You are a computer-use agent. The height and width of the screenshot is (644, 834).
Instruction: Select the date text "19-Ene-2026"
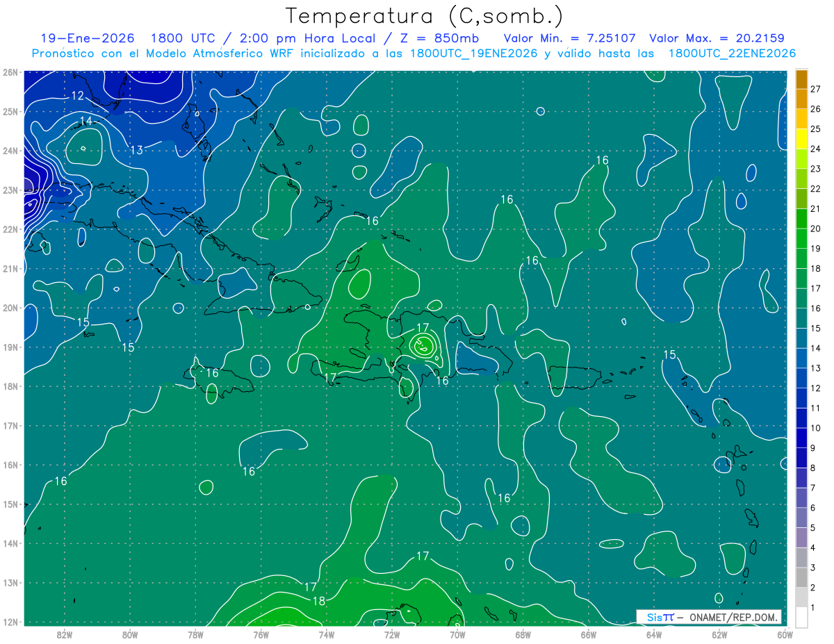(87, 38)
